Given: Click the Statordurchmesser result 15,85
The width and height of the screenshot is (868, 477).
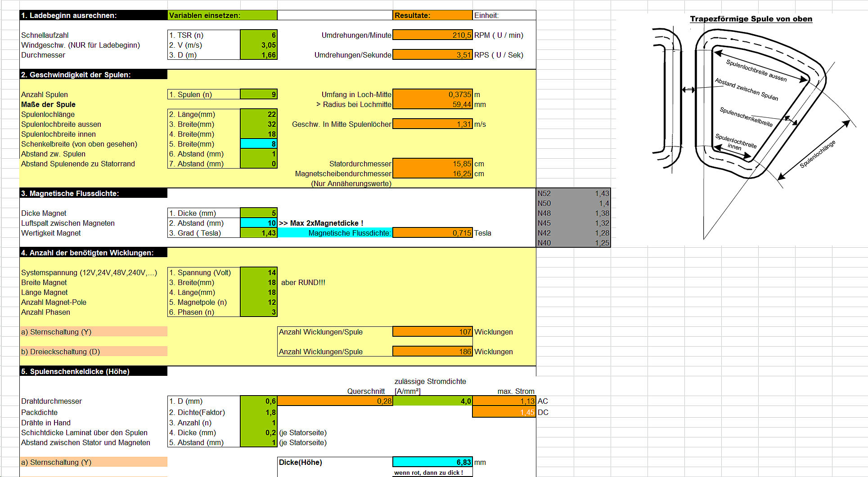Looking at the screenshot, I should click(432, 164).
